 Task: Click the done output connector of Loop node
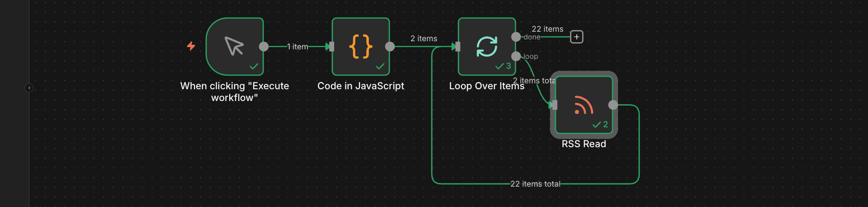516,37
